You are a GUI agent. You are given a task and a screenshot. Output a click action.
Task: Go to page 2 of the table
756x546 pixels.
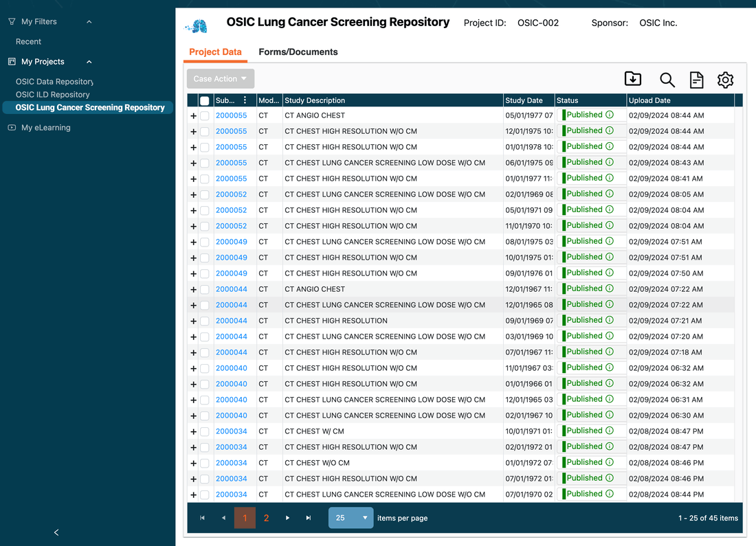[x=266, y=518]
